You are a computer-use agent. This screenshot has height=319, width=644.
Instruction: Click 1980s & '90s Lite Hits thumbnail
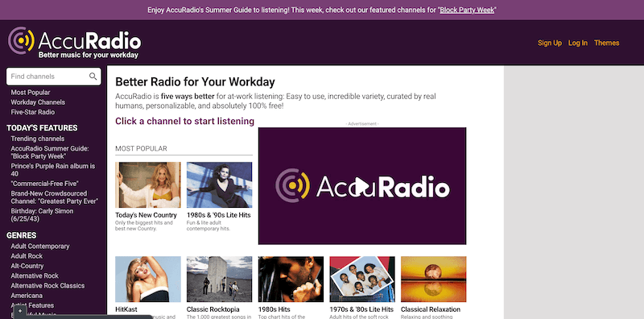tap(219, 184)
